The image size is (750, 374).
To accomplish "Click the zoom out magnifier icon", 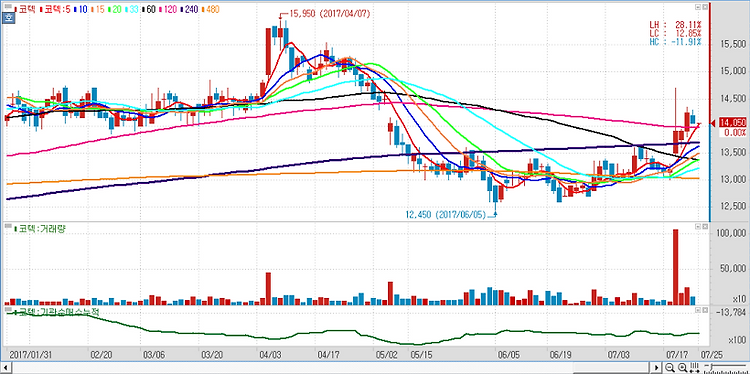I will coord(670,367).
